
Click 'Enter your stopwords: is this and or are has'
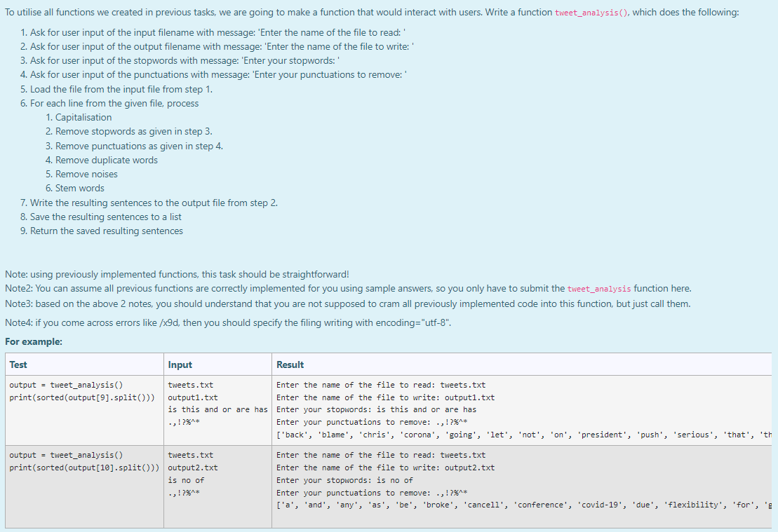(376, 409)
